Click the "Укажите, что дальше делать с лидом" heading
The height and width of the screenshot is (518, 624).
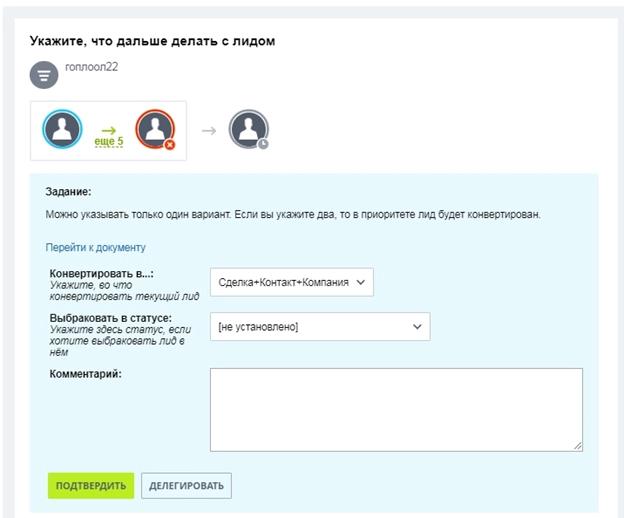pyautogui.click(x=152, y=41)
